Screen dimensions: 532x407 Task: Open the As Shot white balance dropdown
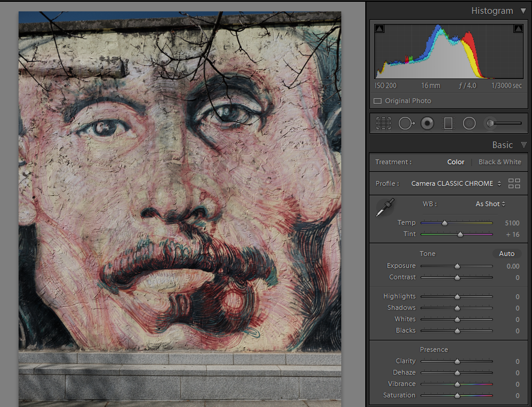[x=490, y=204]
